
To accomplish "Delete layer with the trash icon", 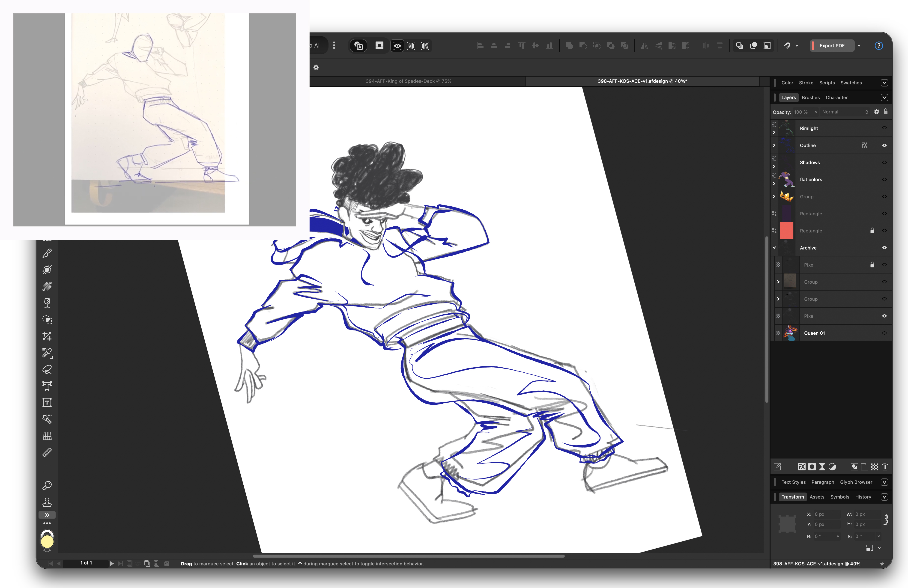I will pyautogui.click(x=885, y=467).
